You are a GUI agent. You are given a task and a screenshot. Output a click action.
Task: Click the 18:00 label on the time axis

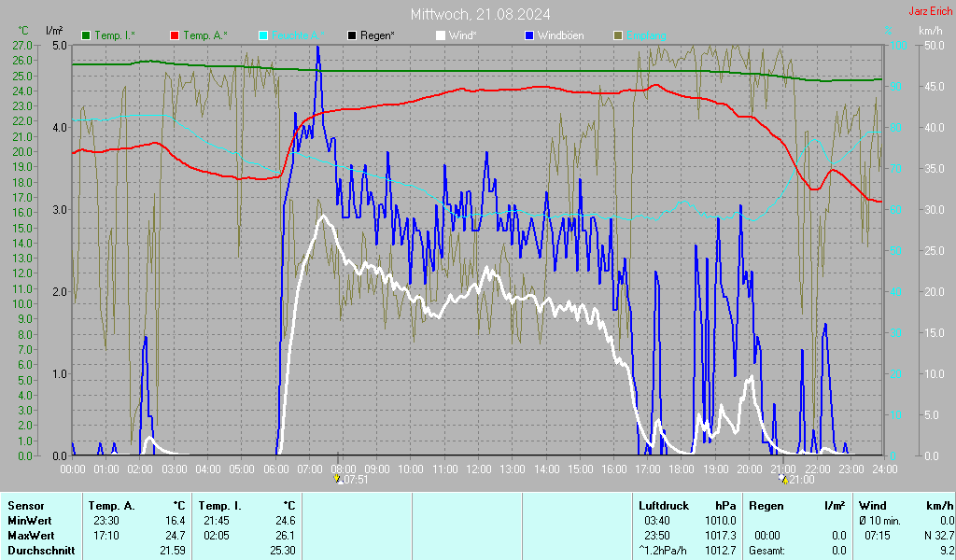click(x=682, y=469)
